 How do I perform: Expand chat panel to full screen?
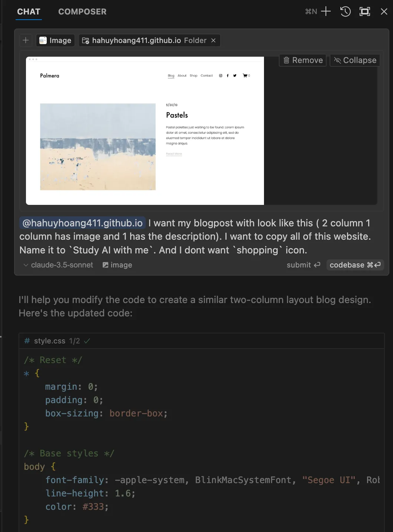[365, 11]
